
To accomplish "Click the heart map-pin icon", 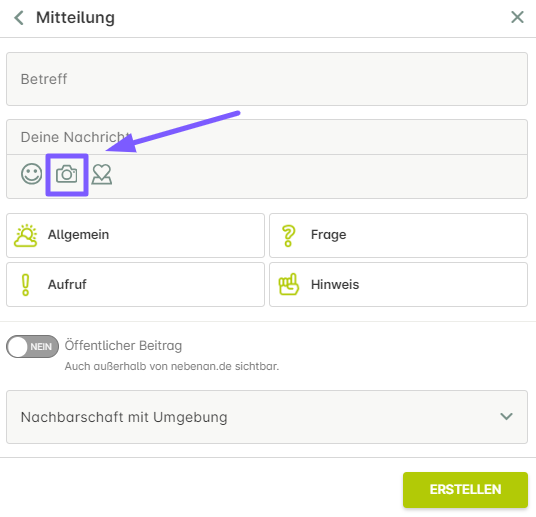I will point(102,174).
